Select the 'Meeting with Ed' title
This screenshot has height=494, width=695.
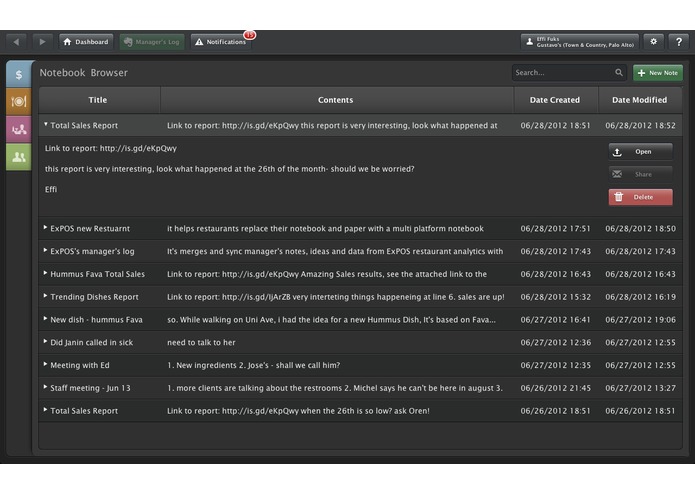point(80,366)
